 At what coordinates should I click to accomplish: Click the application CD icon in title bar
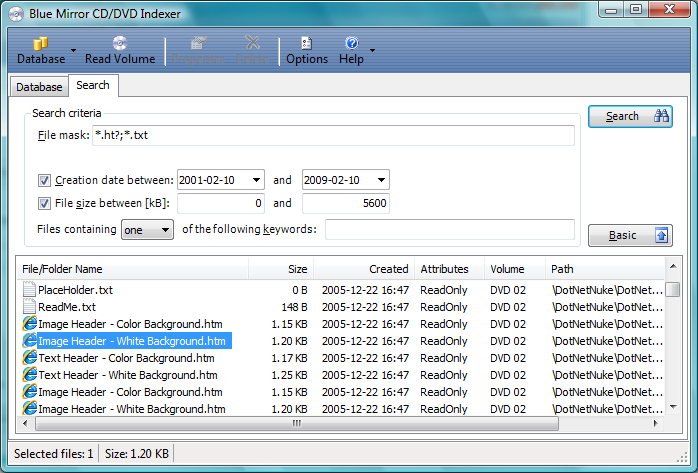click(16, 14)
